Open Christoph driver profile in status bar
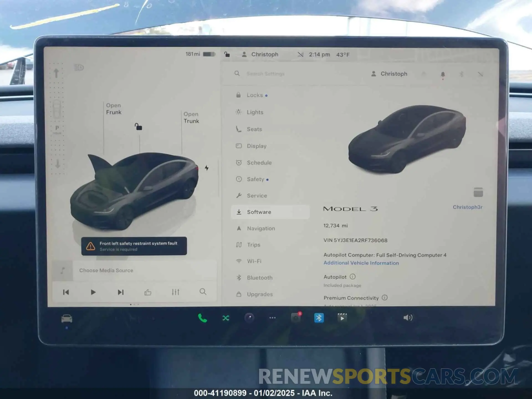 (260, 55)
